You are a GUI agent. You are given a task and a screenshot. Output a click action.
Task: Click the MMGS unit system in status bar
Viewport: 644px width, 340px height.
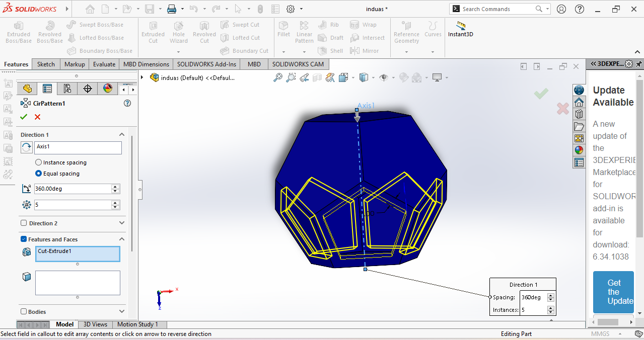(x=600, y=334)
